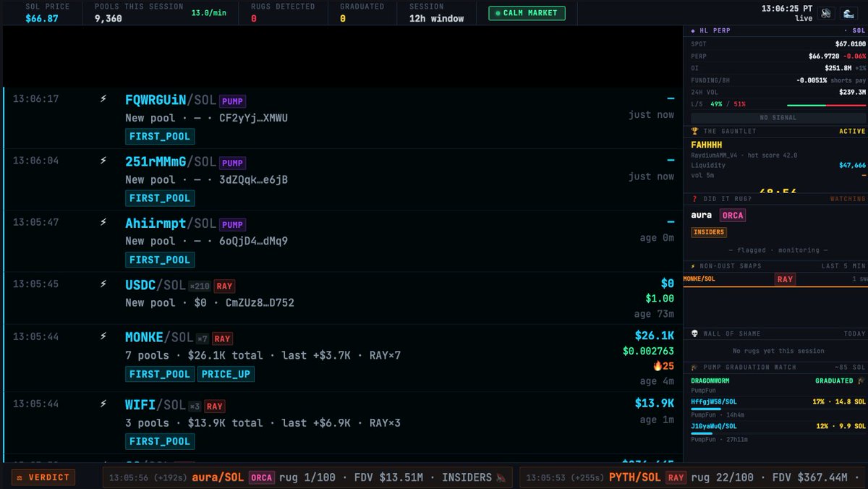Click the PUMP badge next to Ahiirmpt/SOL
This screenshot has width=868, height=489.
click(x=233, y=224)
